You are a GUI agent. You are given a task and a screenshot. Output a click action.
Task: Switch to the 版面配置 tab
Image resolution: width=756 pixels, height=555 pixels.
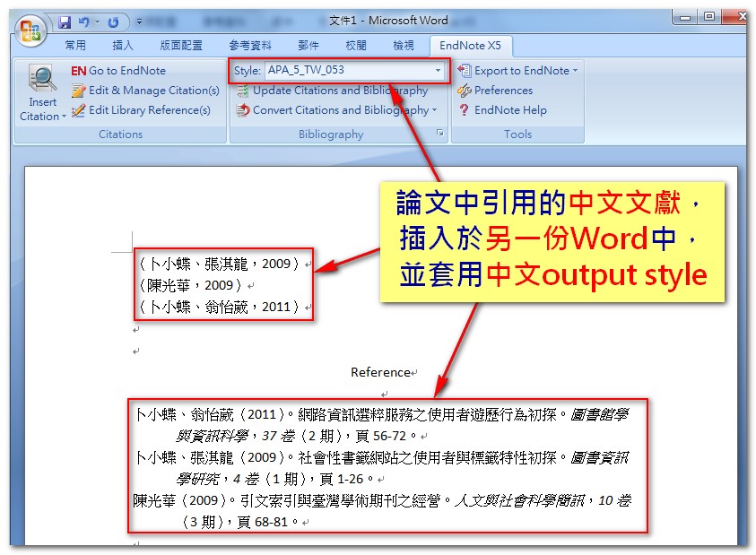point(181,46)
